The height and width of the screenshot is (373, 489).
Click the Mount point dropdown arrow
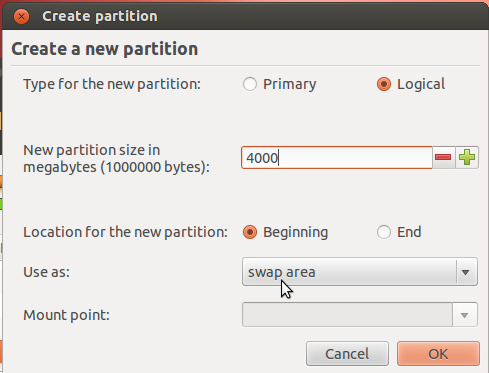[x=465, y=315]
